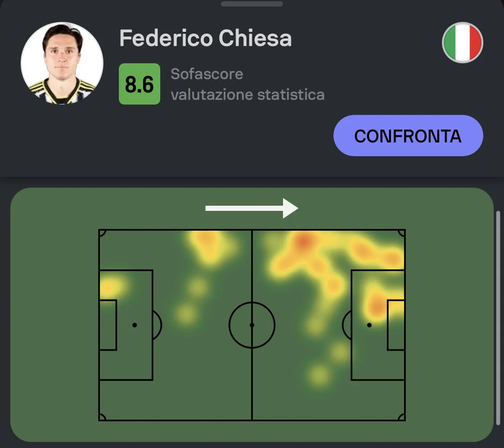Click the right penalty spot
Viewport: 504px width, 448px height.
click(369, 325)
